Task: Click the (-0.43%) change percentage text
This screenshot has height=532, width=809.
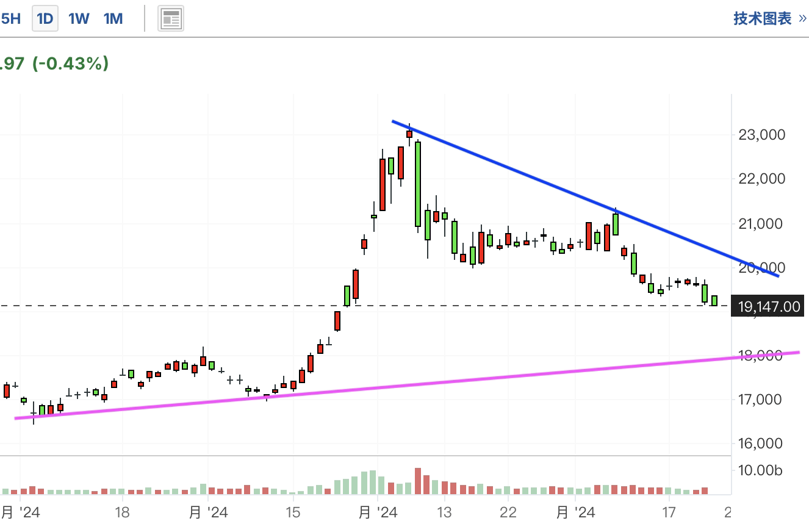Action: (71, 63)
